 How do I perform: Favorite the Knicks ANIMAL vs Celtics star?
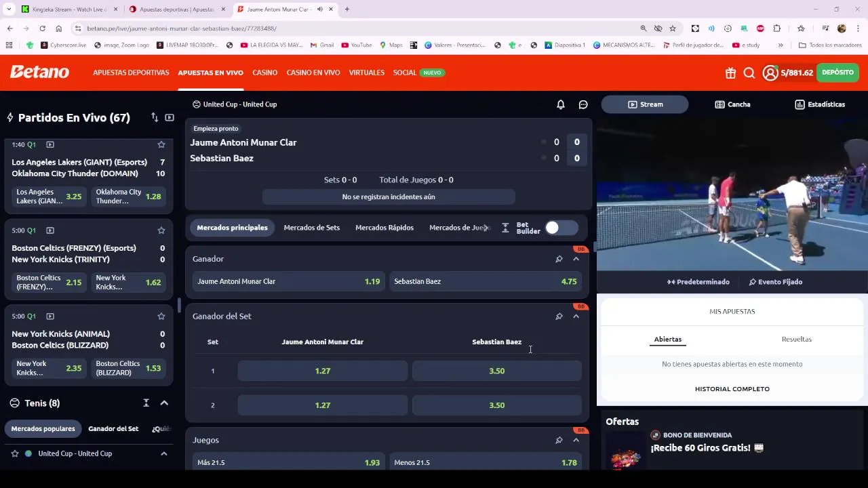(161, 316)
